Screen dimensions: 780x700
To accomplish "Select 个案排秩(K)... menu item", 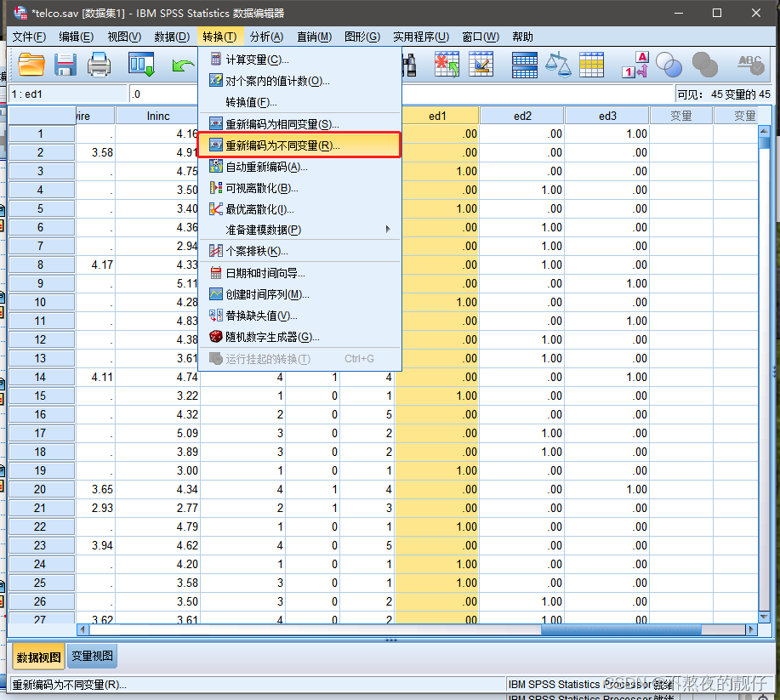I will point(299,251).
